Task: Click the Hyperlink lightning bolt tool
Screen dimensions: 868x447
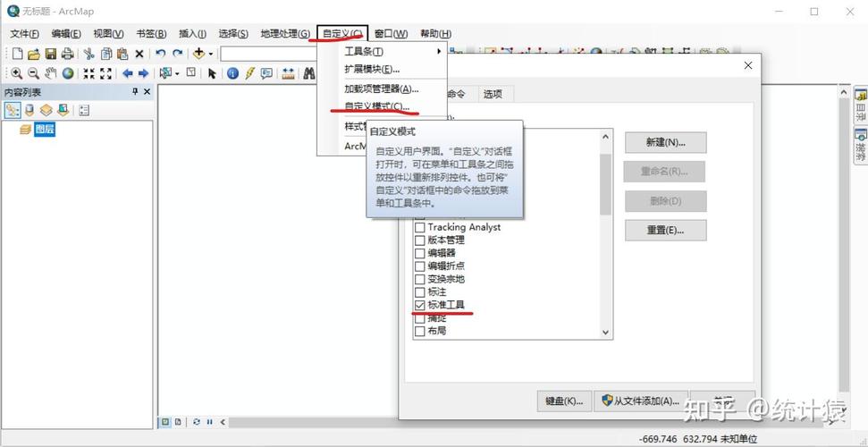Action: (249, 73)
